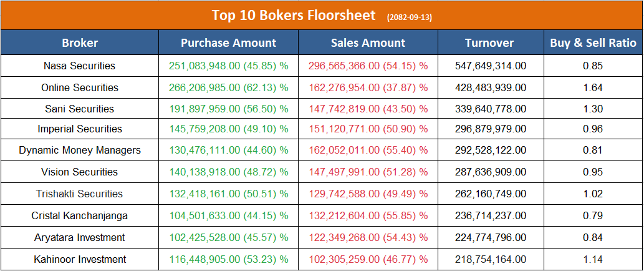Click the Turnover column header
The width and height of the screenshot is (644, 271).
pos(489,43)
